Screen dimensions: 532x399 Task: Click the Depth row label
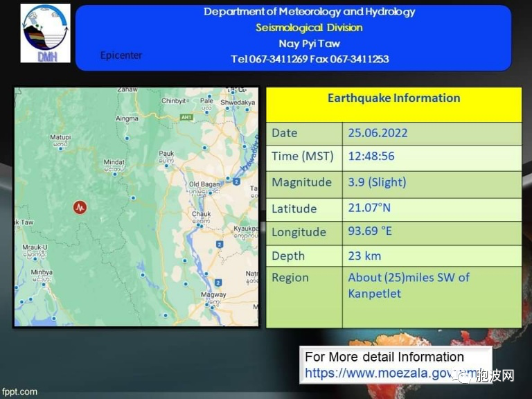click(x=288, y=256)
